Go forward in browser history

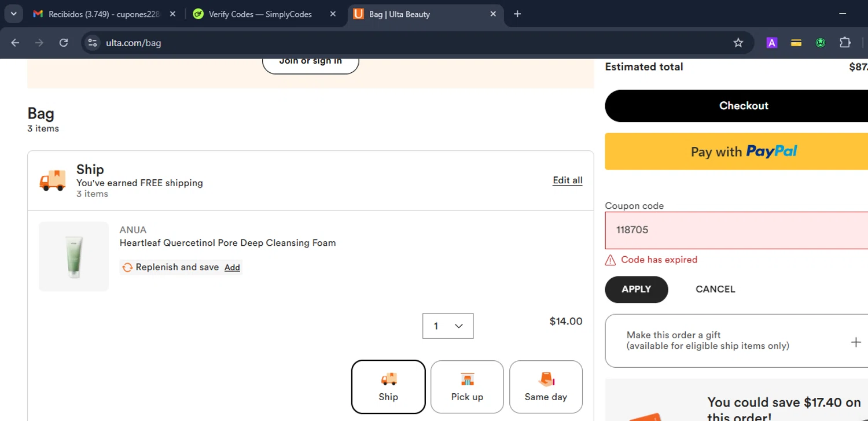tap(39, 43)
